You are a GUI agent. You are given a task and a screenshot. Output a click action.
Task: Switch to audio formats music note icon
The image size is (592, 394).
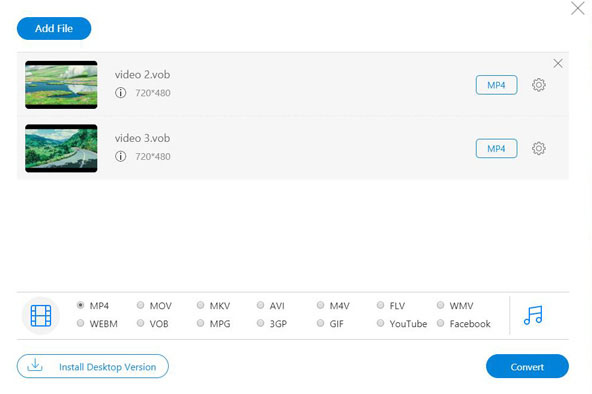pyautogui.click(x=533, y=315)
